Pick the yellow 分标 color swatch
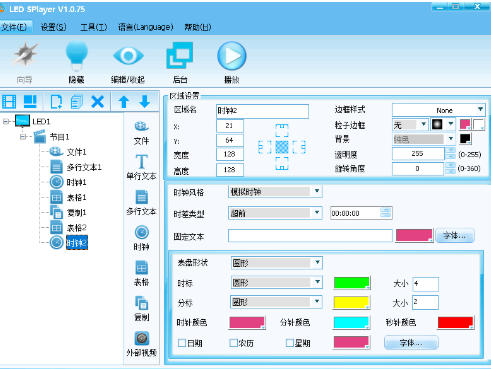Image resolution: width=491 pixels, height=369 pixels. click(352, 302)
